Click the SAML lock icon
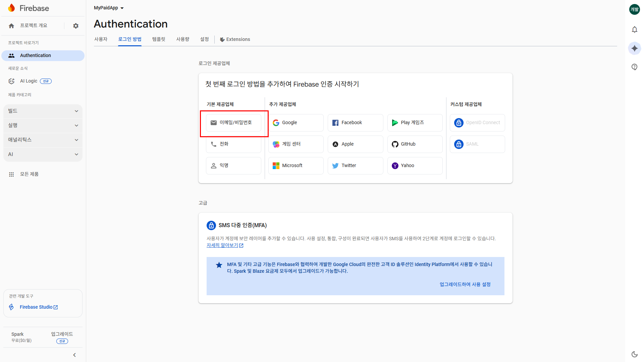644x362 pixels. pos(459,144)
